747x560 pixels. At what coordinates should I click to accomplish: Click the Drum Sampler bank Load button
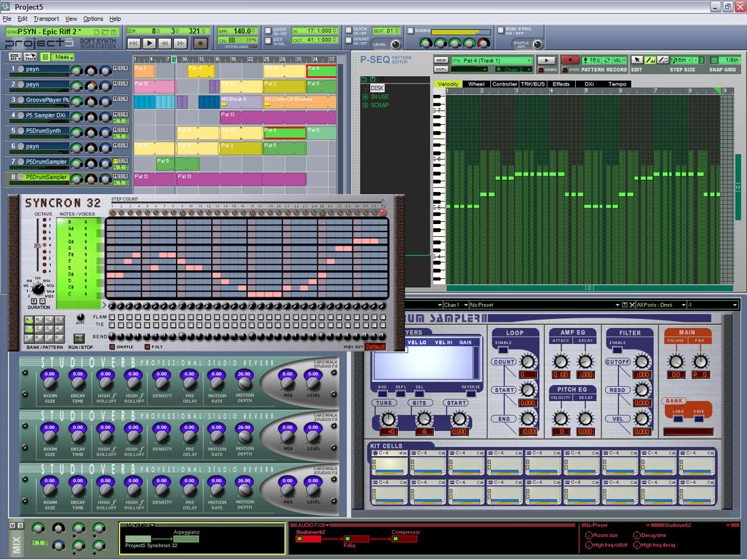pyautogui.click(x=678, y=419)
